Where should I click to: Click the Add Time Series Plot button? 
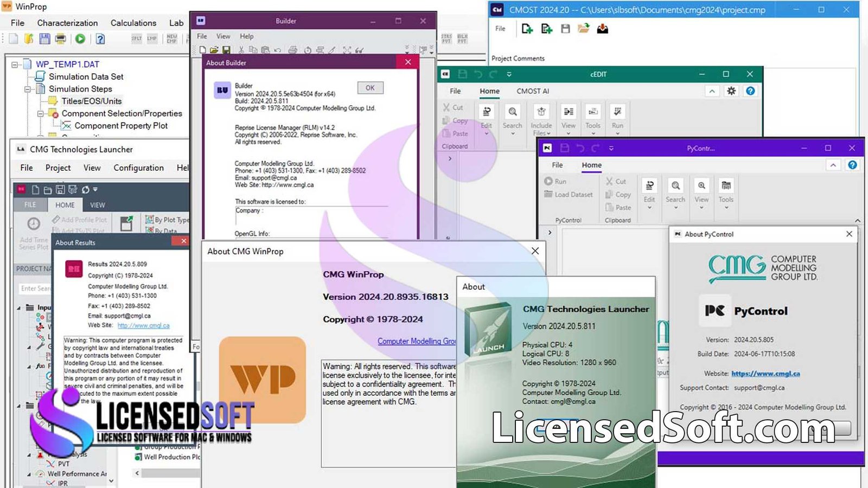pos(34,233)
